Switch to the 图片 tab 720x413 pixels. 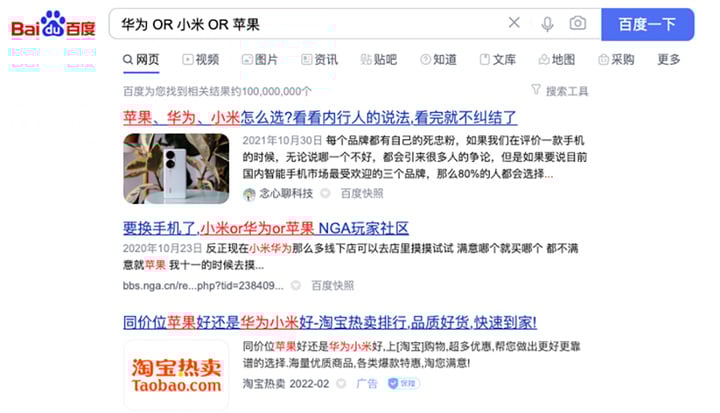point(260,59)
